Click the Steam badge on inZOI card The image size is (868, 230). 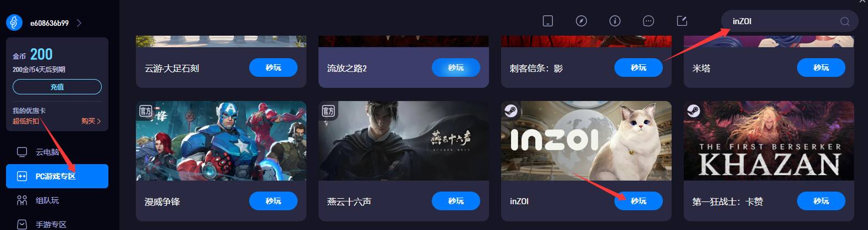[510, 111]
